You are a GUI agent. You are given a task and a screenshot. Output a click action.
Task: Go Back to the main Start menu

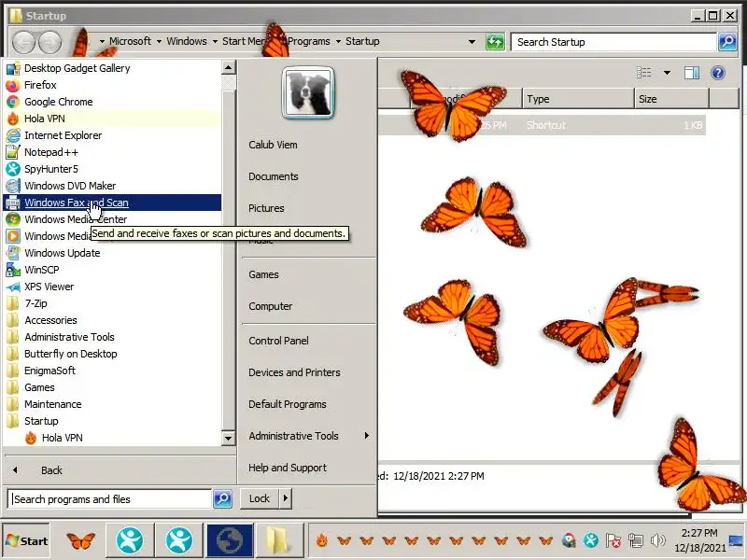(x=51, y=470)
